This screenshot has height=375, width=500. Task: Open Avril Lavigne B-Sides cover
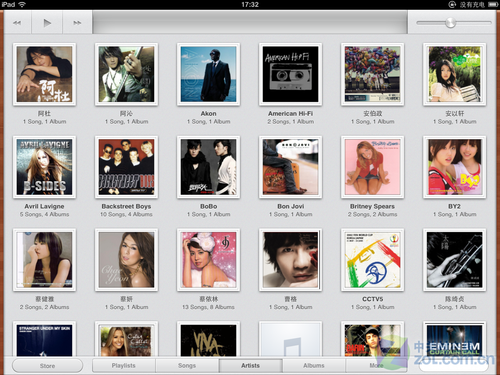[44, 167]
